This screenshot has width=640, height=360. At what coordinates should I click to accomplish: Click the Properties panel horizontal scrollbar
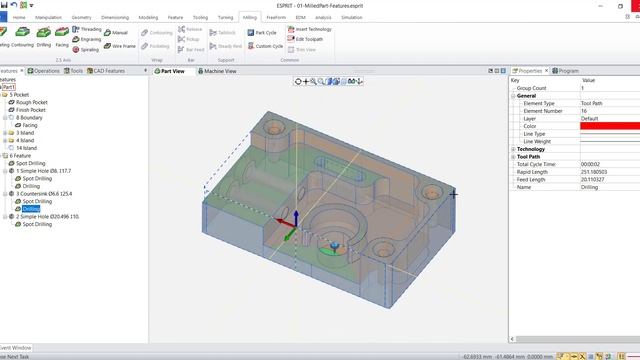[578, 339]
